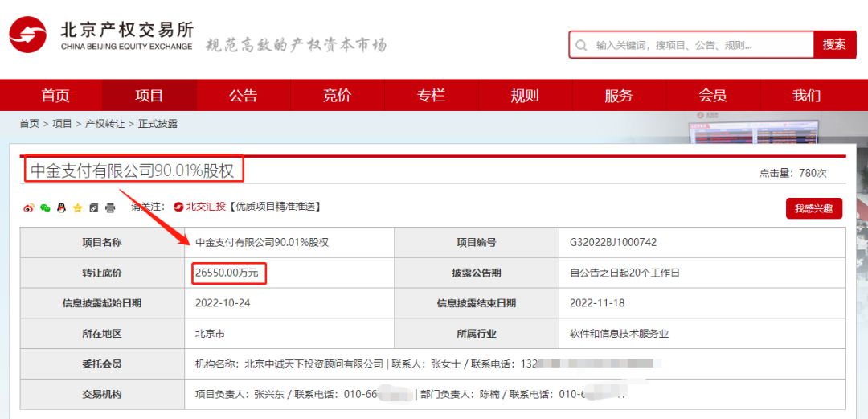Click the 委托会员 label cell

tap(102, 364)
